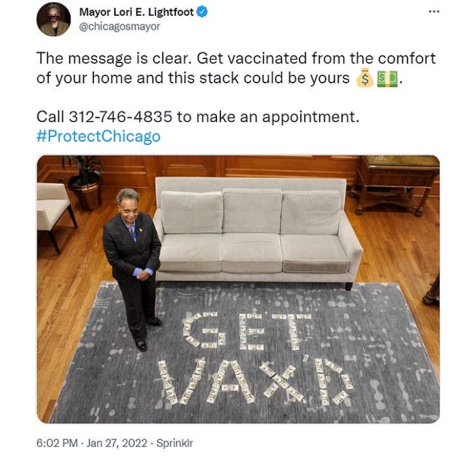Click the Jan 27, 2022 date
The image size is (476, 456).
117,443
